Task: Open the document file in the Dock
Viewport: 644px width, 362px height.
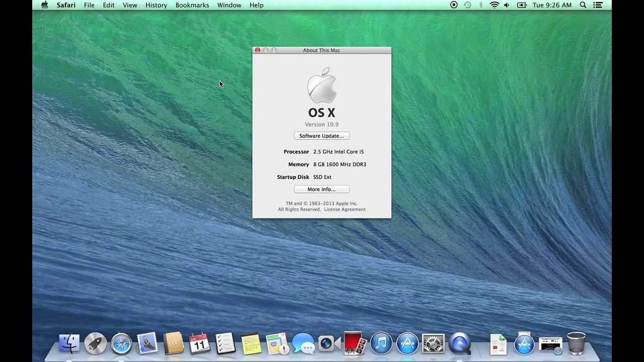Action: pos(498,344)
